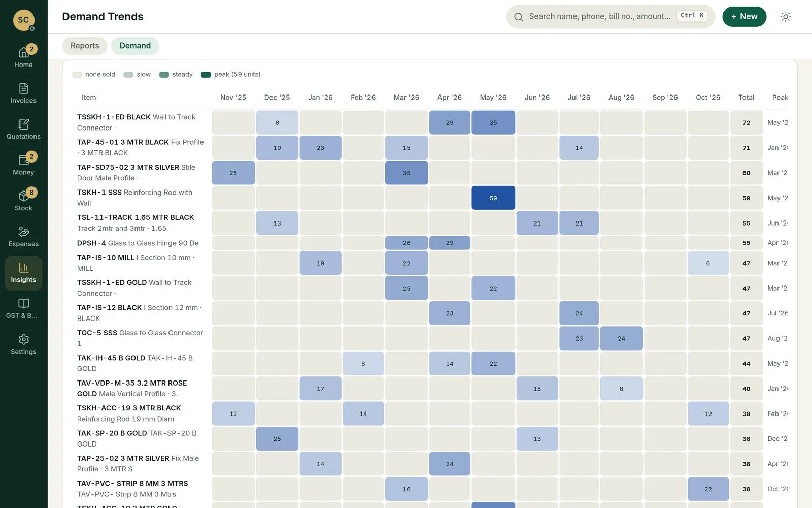Toggle light/dark theme sun icon
Image resolution: width=812 pixels, height=508 pixels.
click(x=786, y=17)
